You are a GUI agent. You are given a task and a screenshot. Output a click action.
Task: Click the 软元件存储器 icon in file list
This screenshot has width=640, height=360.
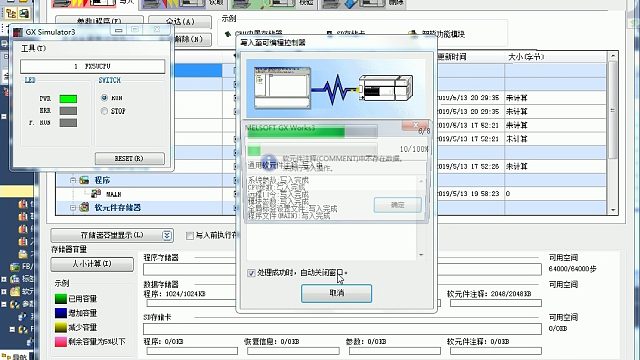pyautogui.click(x=84, y=207)
